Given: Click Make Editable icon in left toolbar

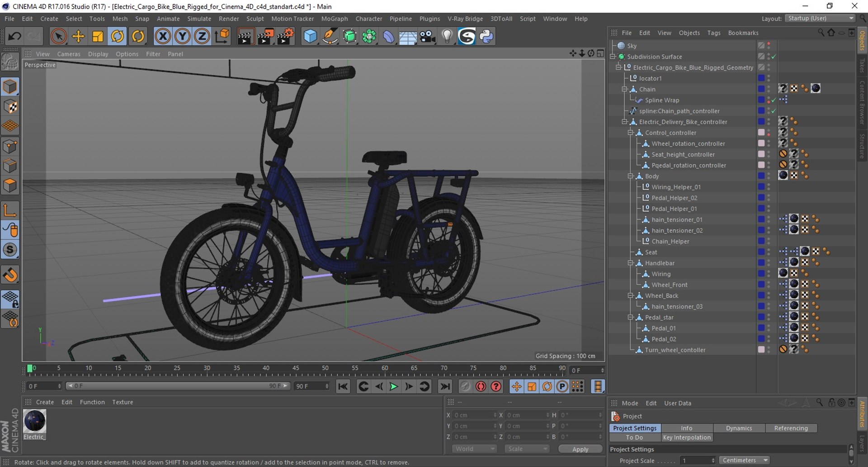Looking at the screenshot, I should pyautogui.click(x=10, y=62).
